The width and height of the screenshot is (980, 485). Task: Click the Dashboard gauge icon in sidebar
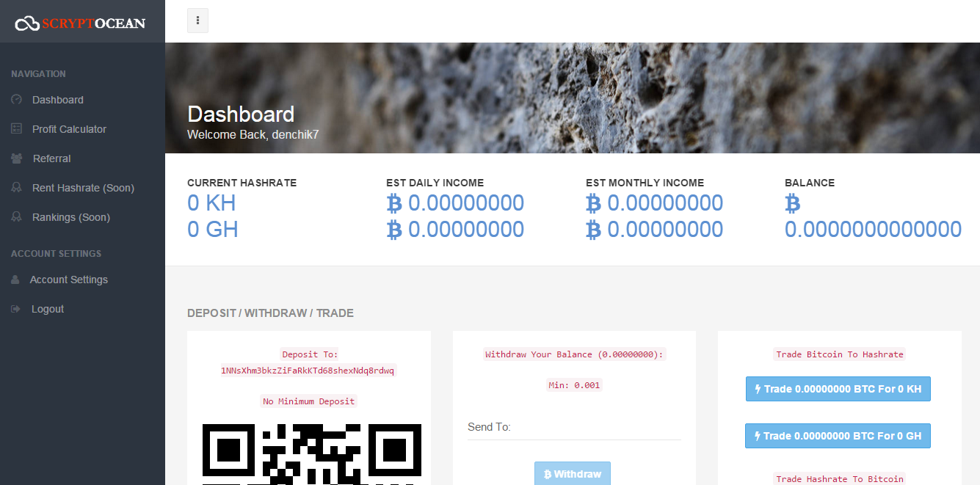pyautogui.click(x=16, y=100)
